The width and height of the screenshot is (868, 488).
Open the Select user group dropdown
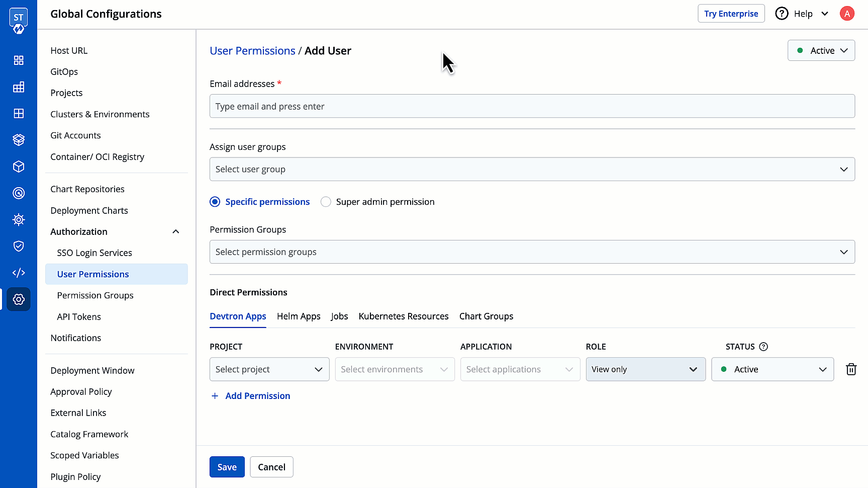click(532, 169)
